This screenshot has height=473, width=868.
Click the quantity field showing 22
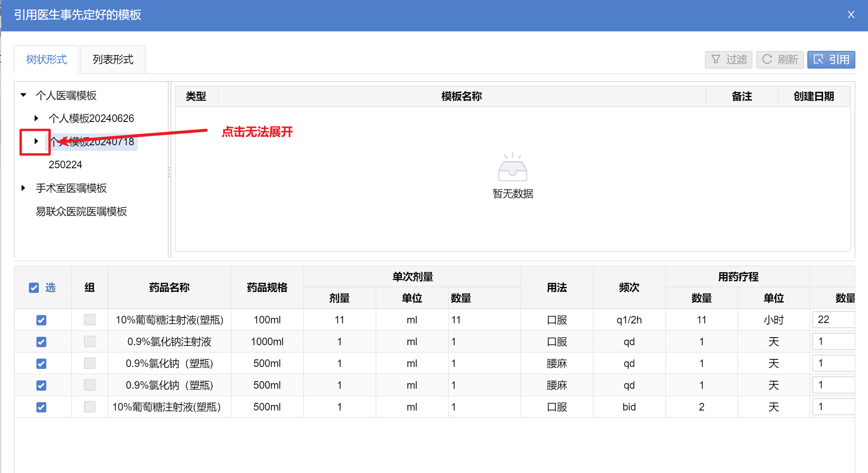833,319
